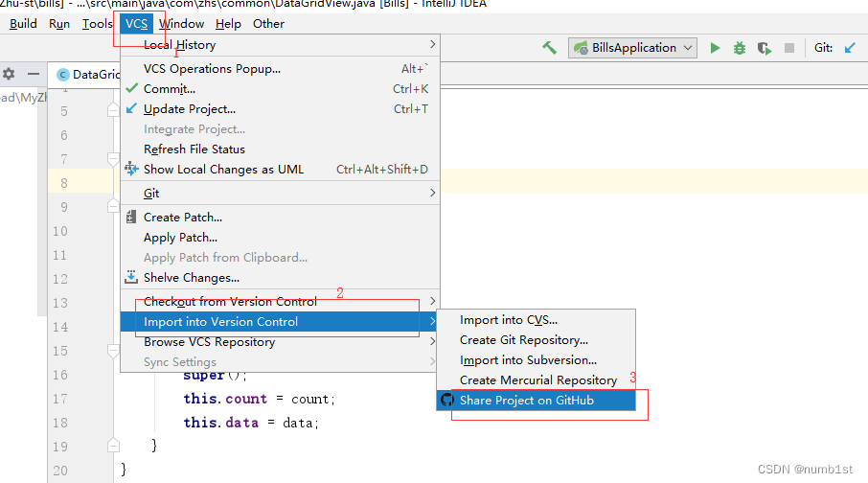Run with coverage shield icon
The width and height of the screenshot is (868, 483).
765,48
